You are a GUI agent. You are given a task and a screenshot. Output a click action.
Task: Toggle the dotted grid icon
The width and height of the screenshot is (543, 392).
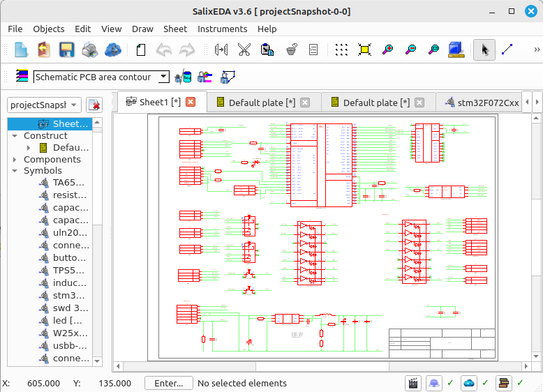pos(341,50)
